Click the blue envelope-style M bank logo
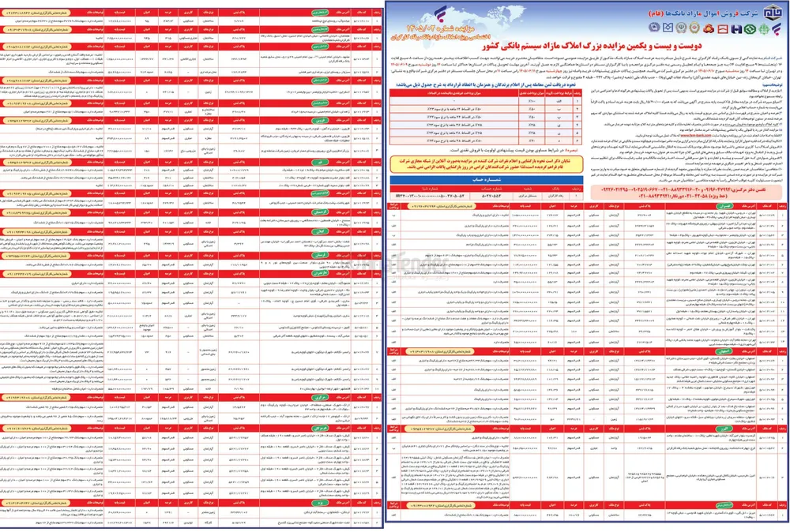 coord(668,28)
